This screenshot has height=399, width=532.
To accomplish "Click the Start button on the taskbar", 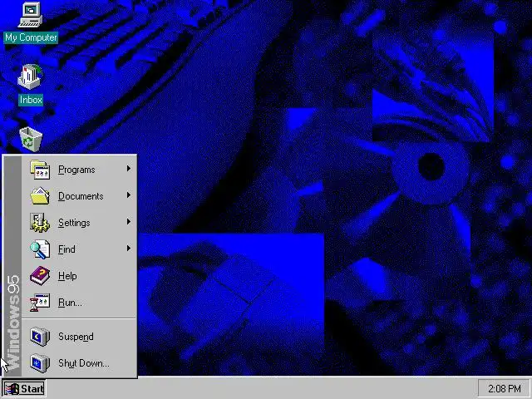I will (24, 388).
